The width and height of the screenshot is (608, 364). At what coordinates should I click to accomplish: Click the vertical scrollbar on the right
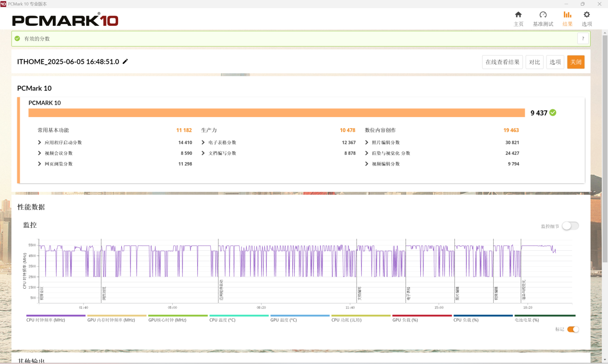605,144
